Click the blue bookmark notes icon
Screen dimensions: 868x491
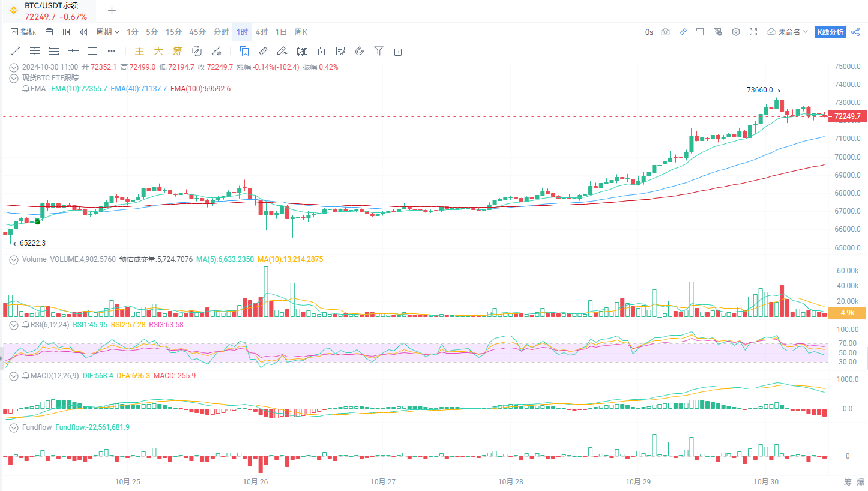pos(244,51)
